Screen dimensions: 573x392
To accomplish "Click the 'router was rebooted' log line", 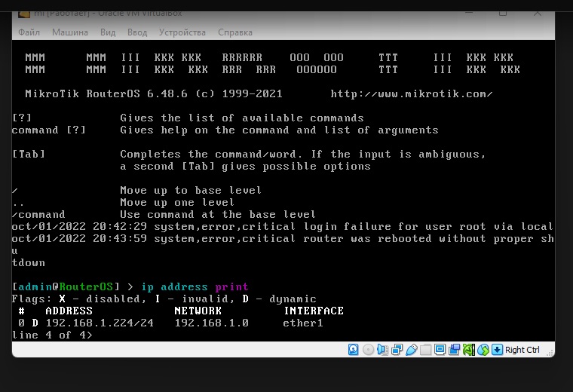I will [282, 239].
